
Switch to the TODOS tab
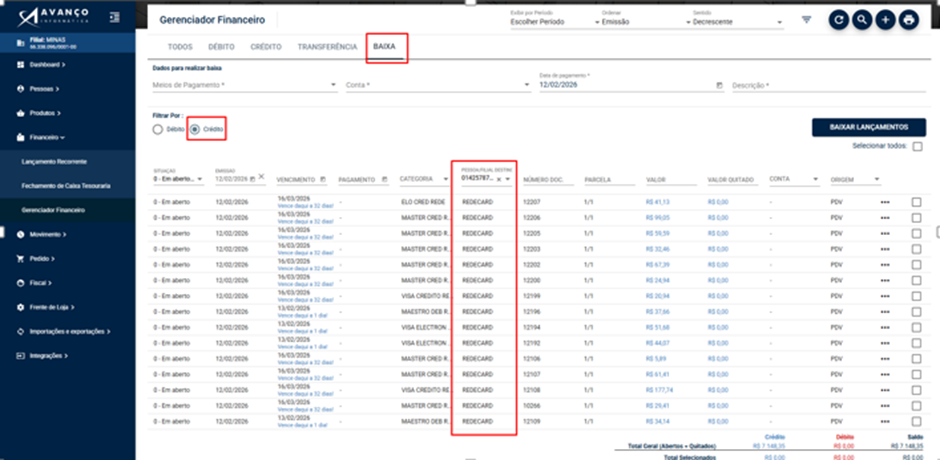(x=180, y=47)
